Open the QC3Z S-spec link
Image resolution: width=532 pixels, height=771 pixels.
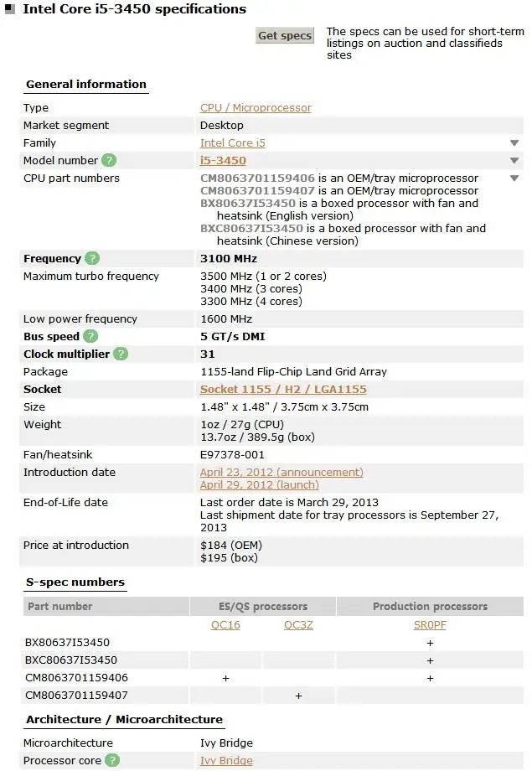tap(298, 624)
